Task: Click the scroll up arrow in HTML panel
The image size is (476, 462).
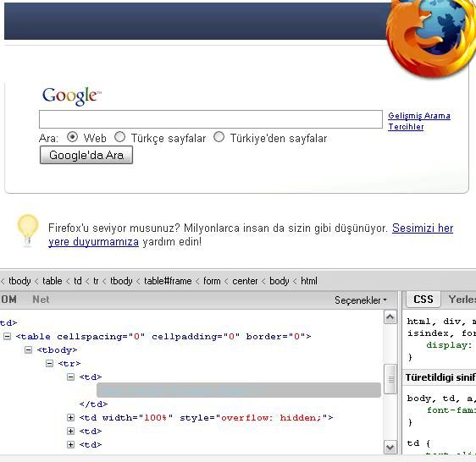Action: click(390, 317)
